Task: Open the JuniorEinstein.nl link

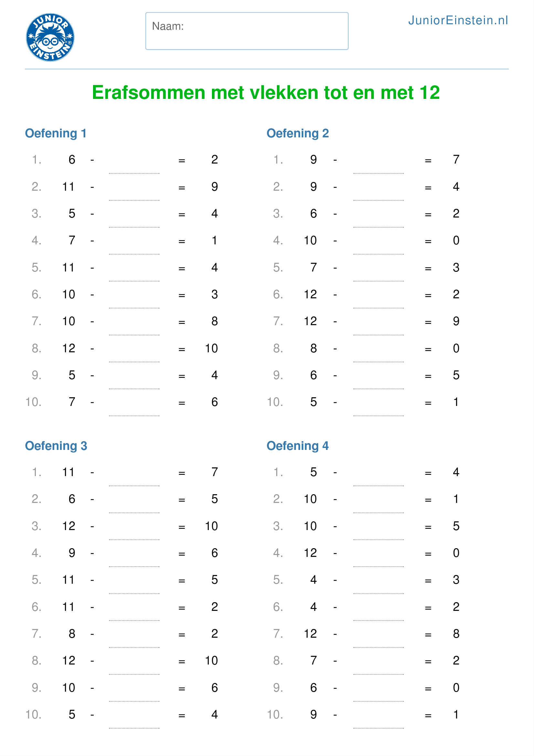Action: click(458, 20)
